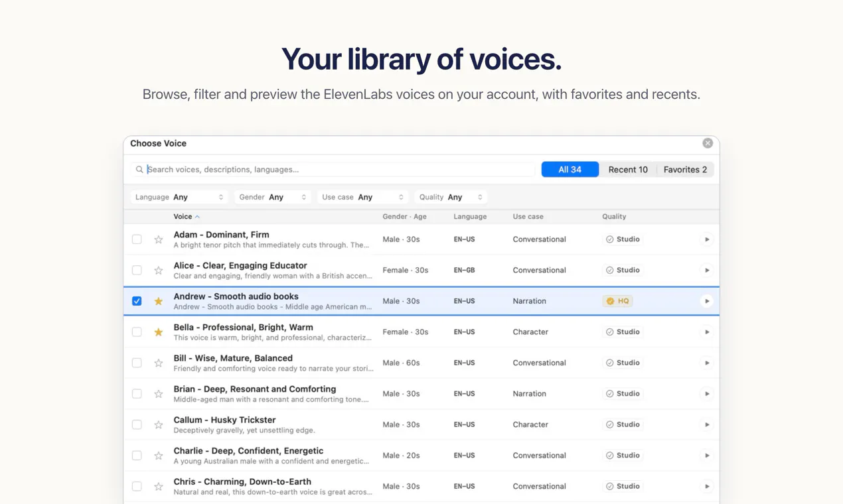Preview Bella voice audio
843x504 pixels.
point(707,332)
